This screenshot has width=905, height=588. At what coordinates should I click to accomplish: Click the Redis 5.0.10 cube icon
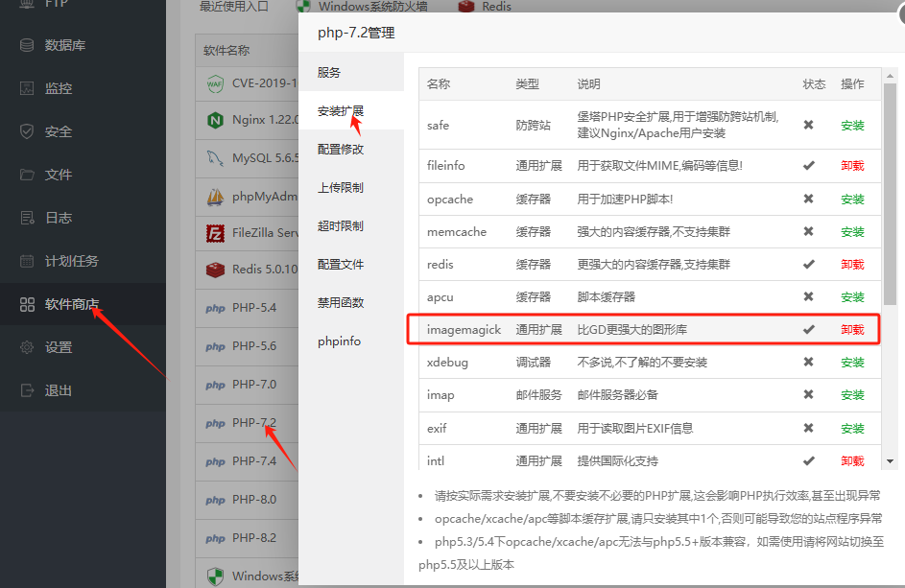point(215,270)
